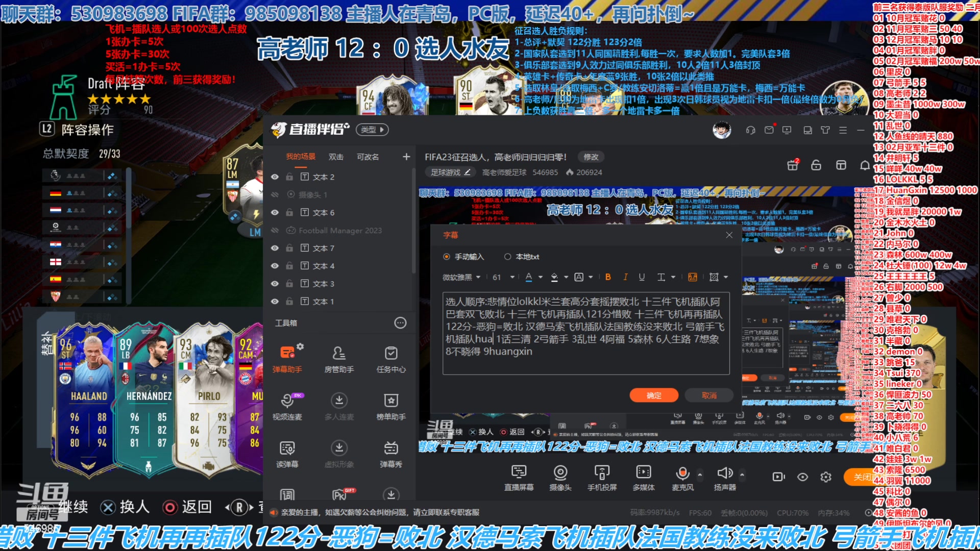
Task: Expand the fill color dropdown arrow
Action: (x=566, y=277)
